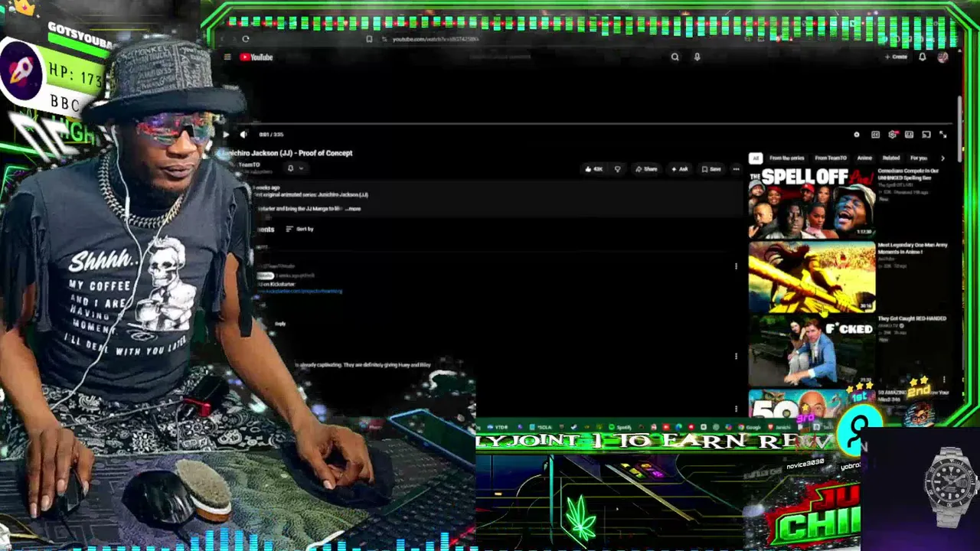980x551 pixels.
Task: Open 'They Got Caught RED-HANDED' video title
Action: tap(912, 318)
